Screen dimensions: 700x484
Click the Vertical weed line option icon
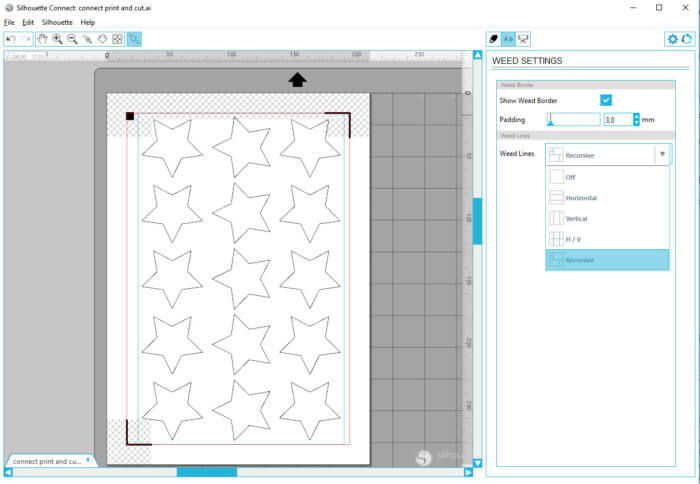point(556,218)
